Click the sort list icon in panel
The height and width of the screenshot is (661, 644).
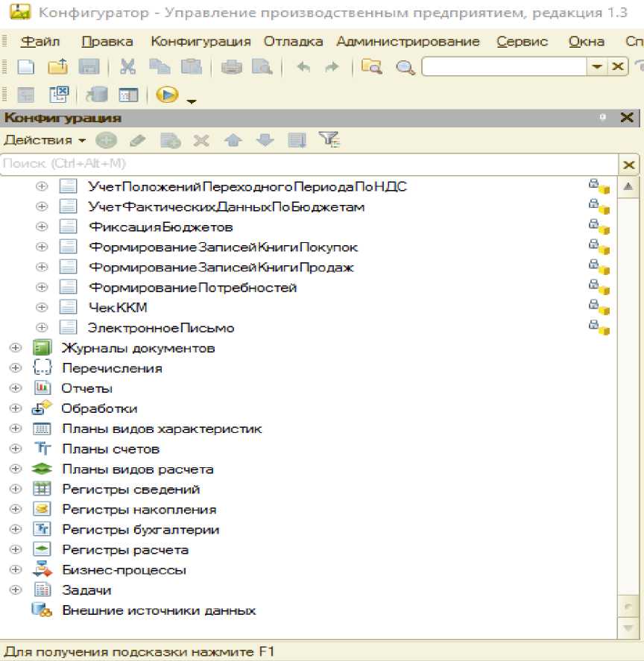coord(297,140)
